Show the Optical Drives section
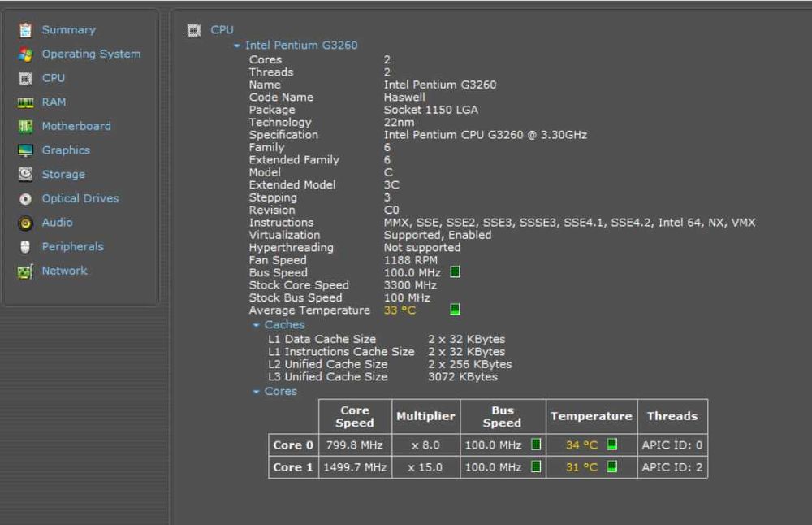 coord(80,198)
